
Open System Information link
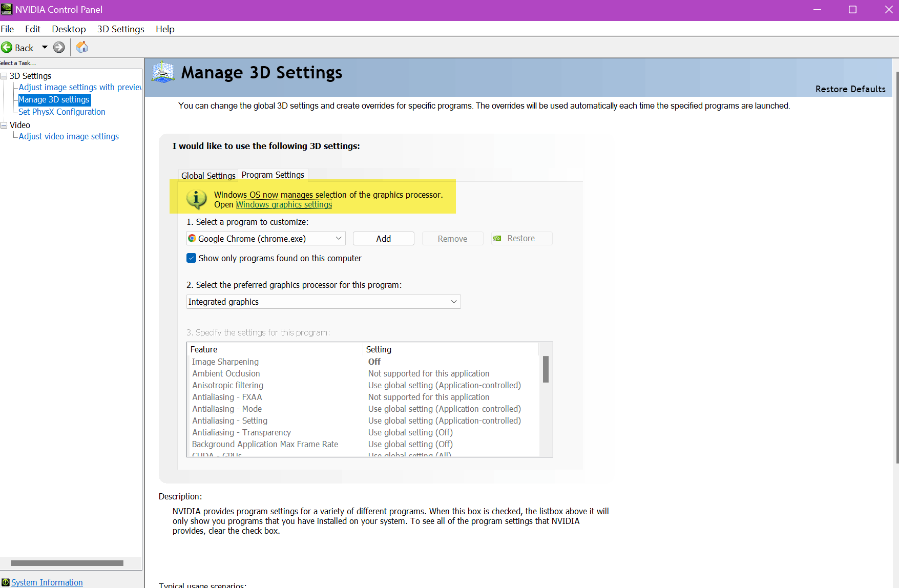tap(47, 582)
